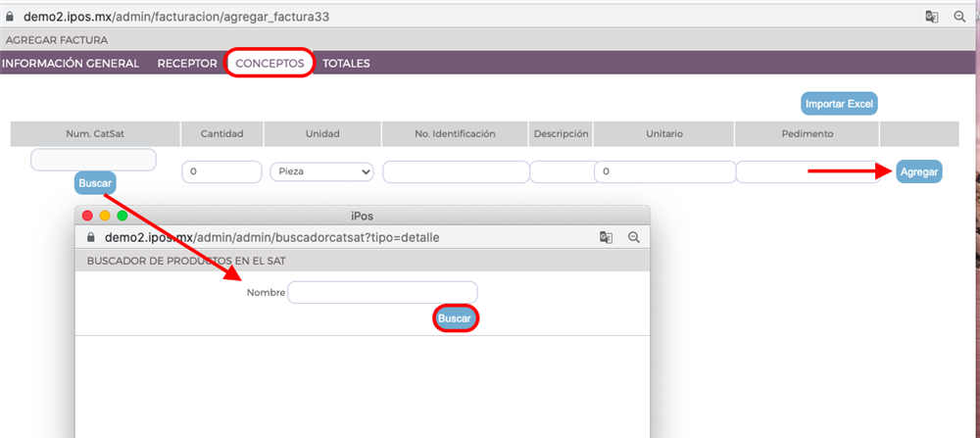Select the Conceptos tab
This screenshot has width=980, height=438.
tap(270, 63)
